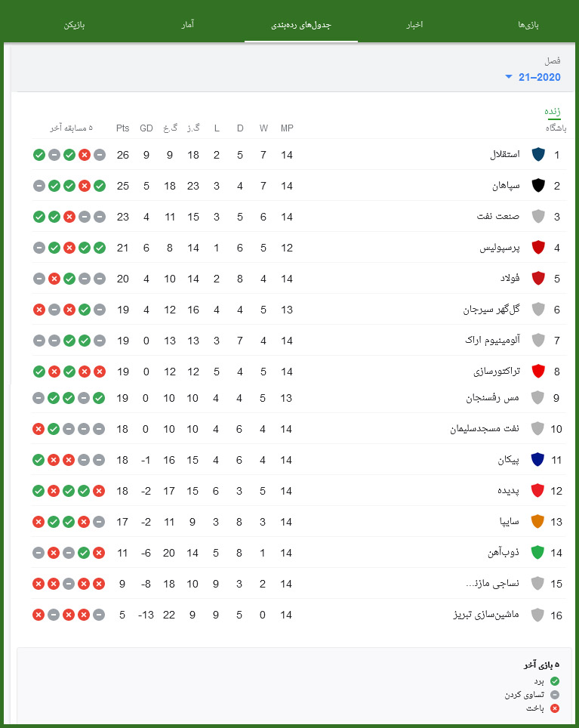Click the green win (برد) legend icon

556,680
